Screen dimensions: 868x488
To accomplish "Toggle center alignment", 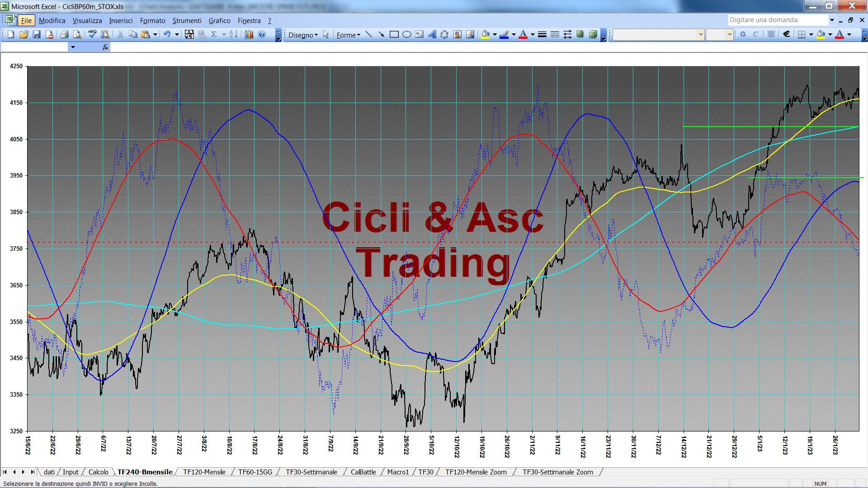I will pyautogui.click(x=771, y=34).
